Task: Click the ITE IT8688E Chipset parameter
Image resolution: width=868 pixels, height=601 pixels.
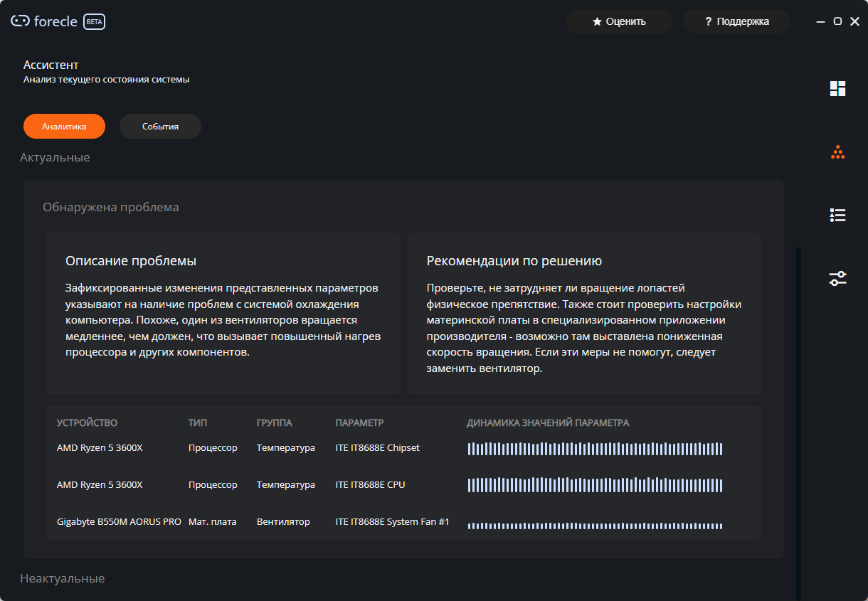Action: [378, 448]
